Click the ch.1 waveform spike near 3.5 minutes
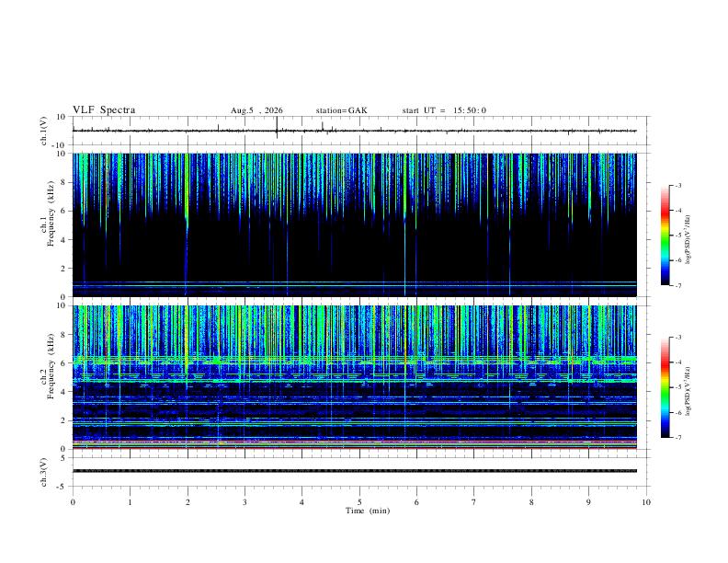This screenshot has height=563, width=728. pyautogui.click(x=277, y=127)
